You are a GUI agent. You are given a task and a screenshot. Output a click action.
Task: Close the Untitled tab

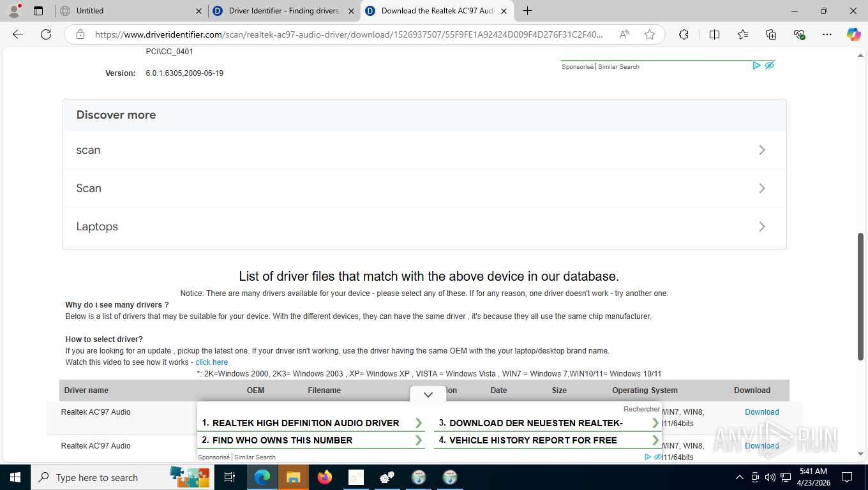click(198, 11)
